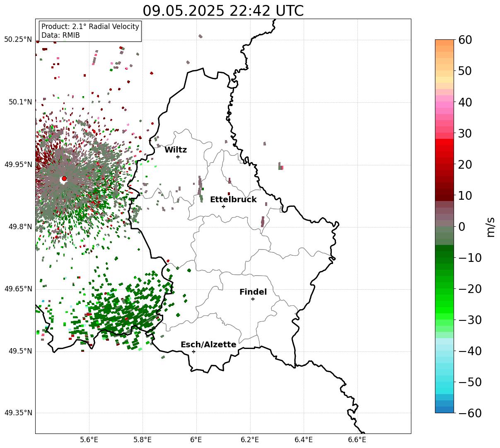Click the colorbar tick label −10
This screenshot has height=448, width=500.
(x=470, y=258)
